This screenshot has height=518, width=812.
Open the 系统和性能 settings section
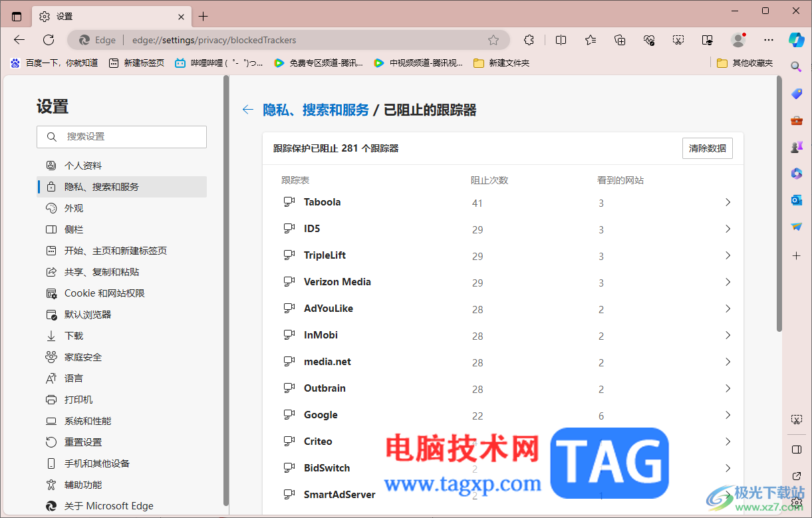tap(122, 421)
